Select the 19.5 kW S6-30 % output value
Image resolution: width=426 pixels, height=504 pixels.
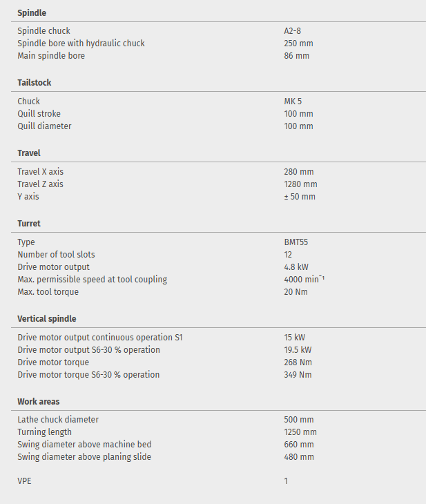point(298,350)
